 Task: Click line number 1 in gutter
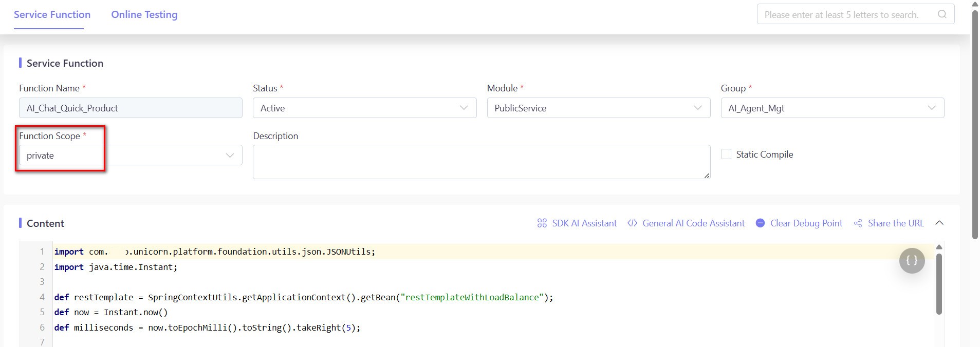[42, 252]
